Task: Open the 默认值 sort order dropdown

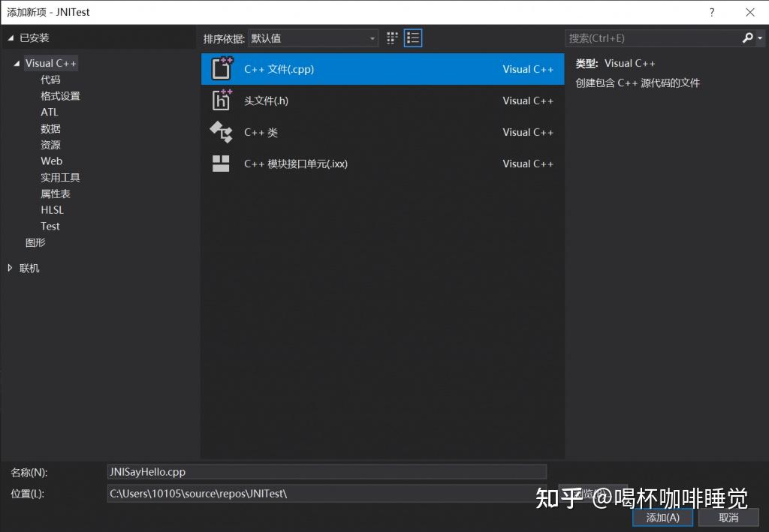Action: point(372,38)
